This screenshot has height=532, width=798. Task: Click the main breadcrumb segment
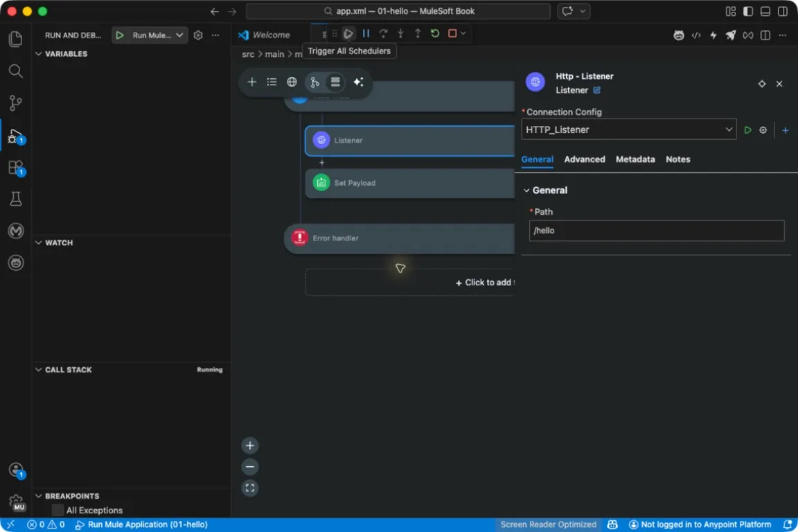click(274, 54)
